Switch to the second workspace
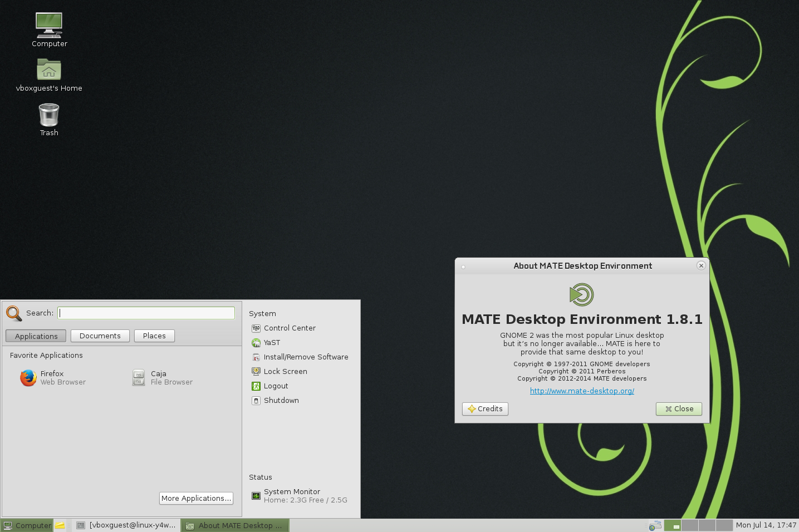 [690, 525]
